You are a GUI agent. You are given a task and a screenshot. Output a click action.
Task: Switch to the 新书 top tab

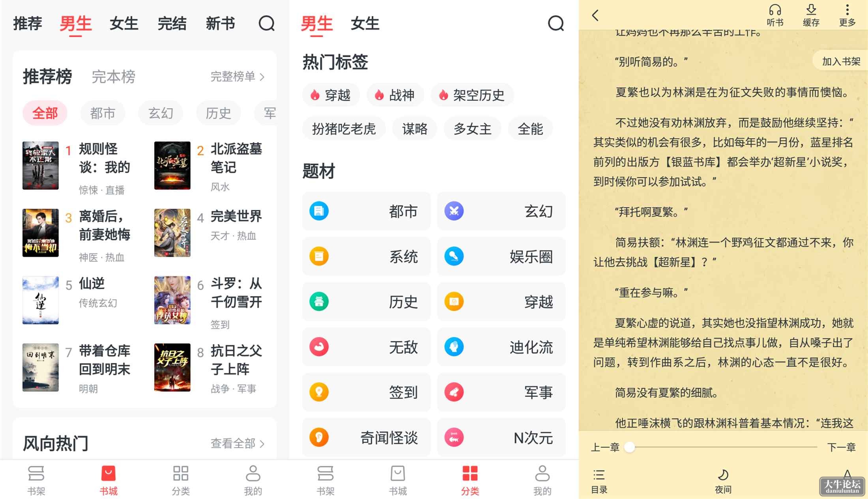220,23
